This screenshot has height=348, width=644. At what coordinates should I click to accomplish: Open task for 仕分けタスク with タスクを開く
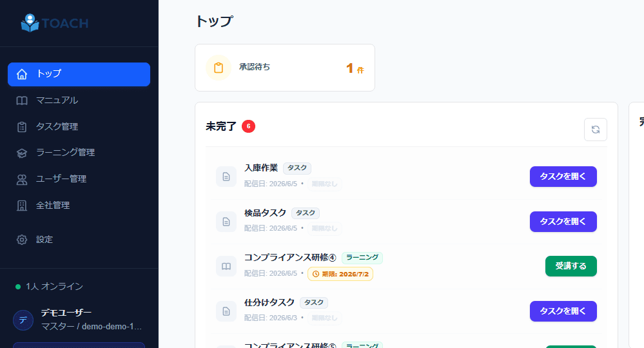[x=563, y=311]
